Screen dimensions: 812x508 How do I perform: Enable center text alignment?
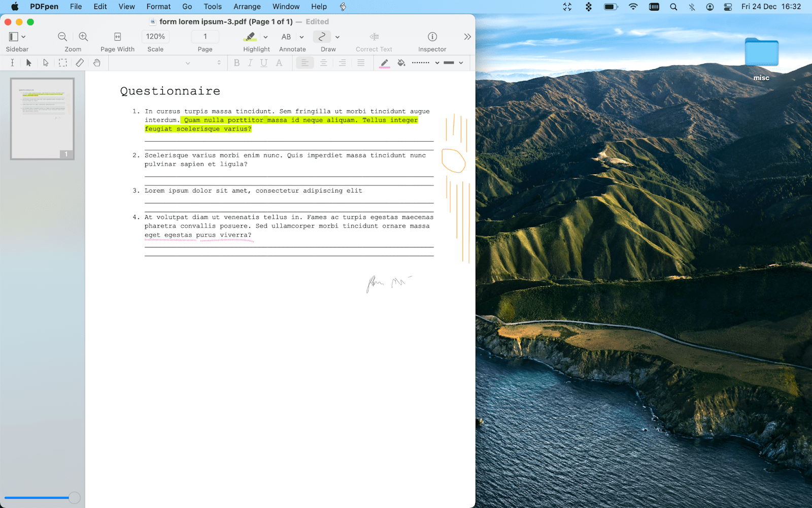[324, 62]
